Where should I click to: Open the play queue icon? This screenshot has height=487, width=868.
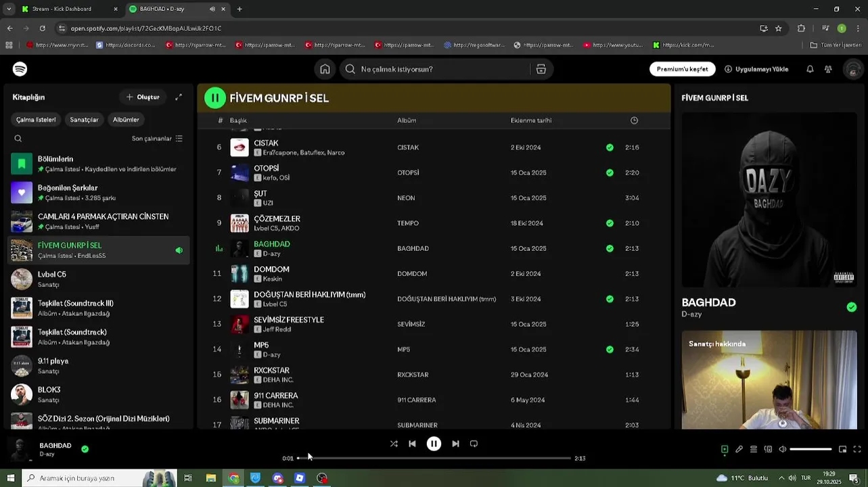[x=753, y=449]
